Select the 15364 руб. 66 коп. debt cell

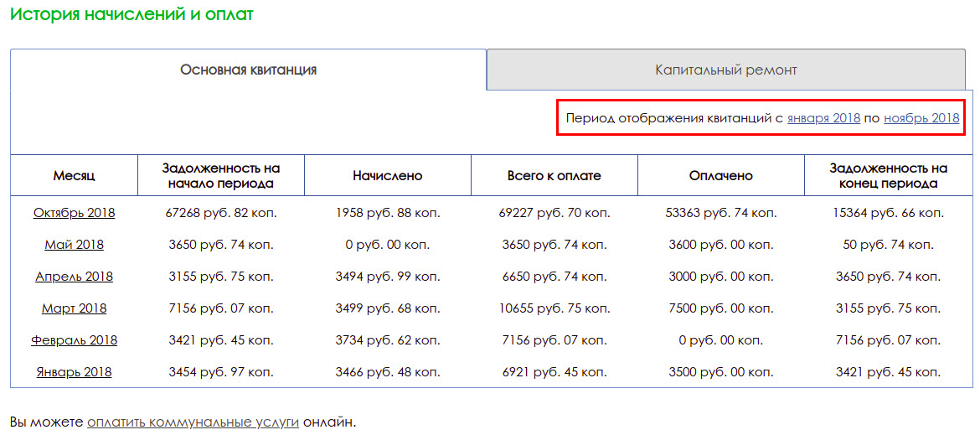888,213
